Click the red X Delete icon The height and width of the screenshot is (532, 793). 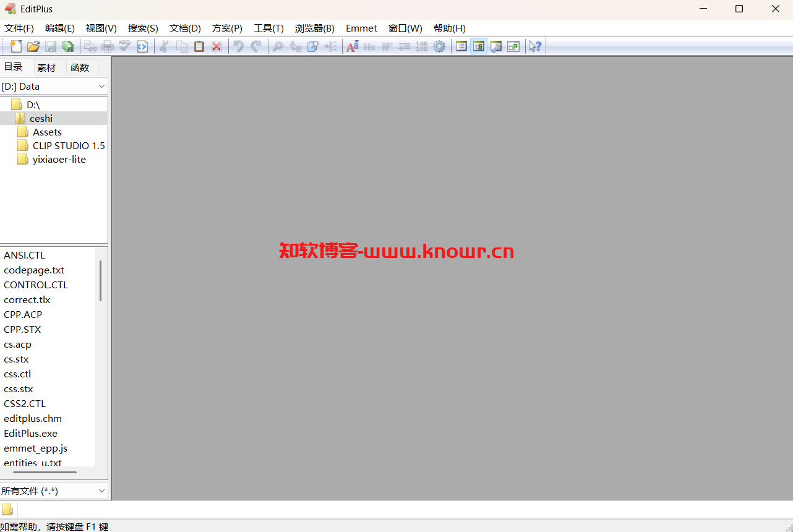[x=216, y=46]
